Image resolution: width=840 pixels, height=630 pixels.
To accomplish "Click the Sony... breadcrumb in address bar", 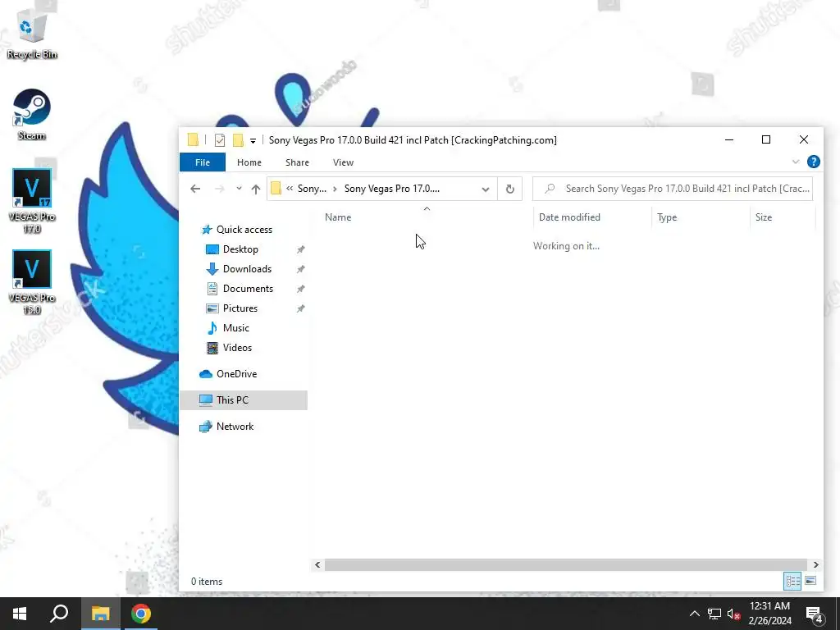I will tap(312, 189).
